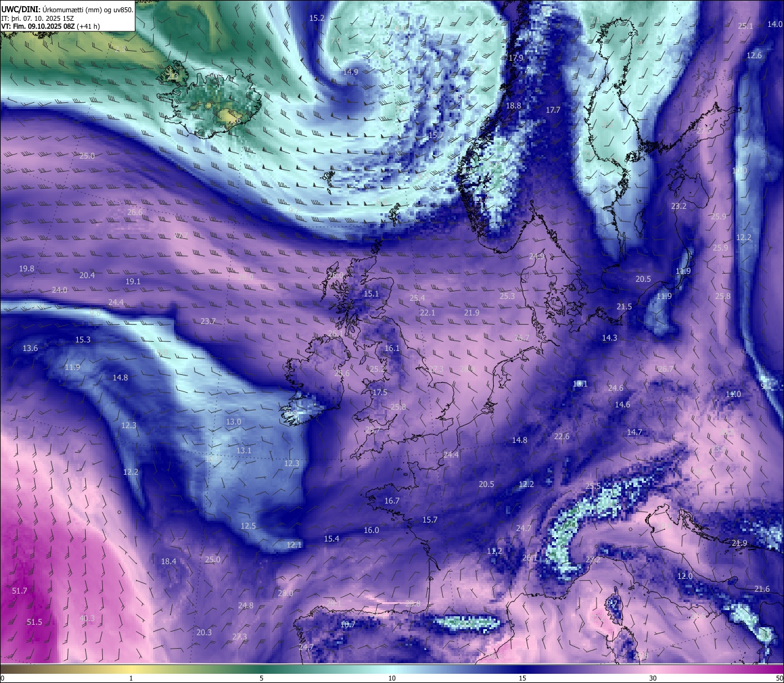
Task: Click the color scale tick label 50
Action: (779, 678)
